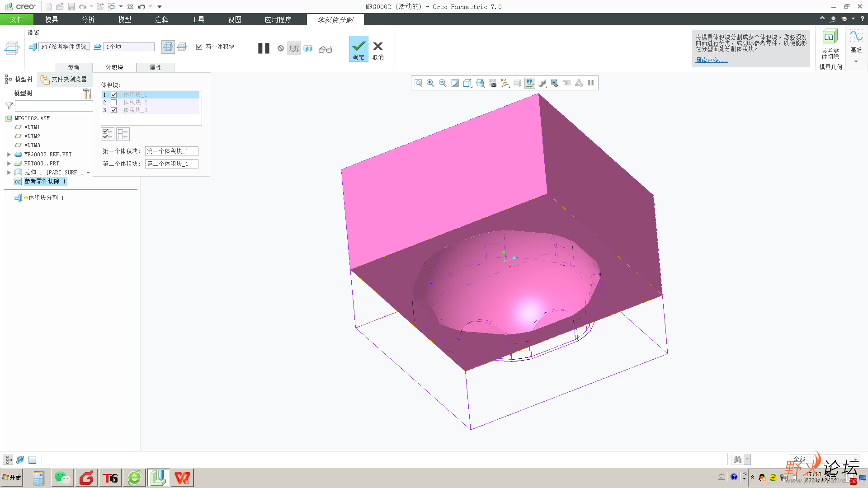Viewport: 868px width, 488px height.
Task: Switch to the 分析 ribbon tab
Action: [88, 19]
